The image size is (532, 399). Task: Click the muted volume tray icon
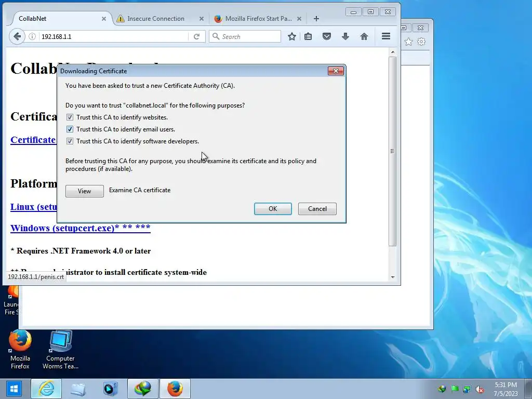pyautogui.click(x=480, y=389)
